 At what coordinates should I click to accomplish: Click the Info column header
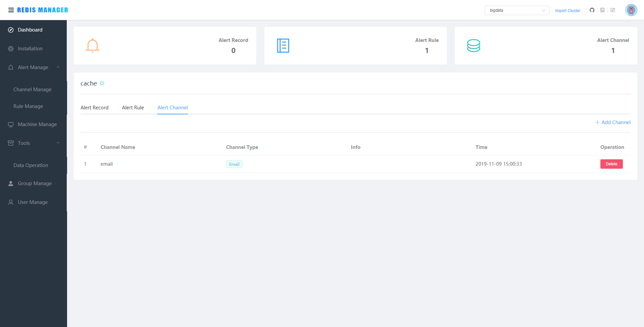356,147
